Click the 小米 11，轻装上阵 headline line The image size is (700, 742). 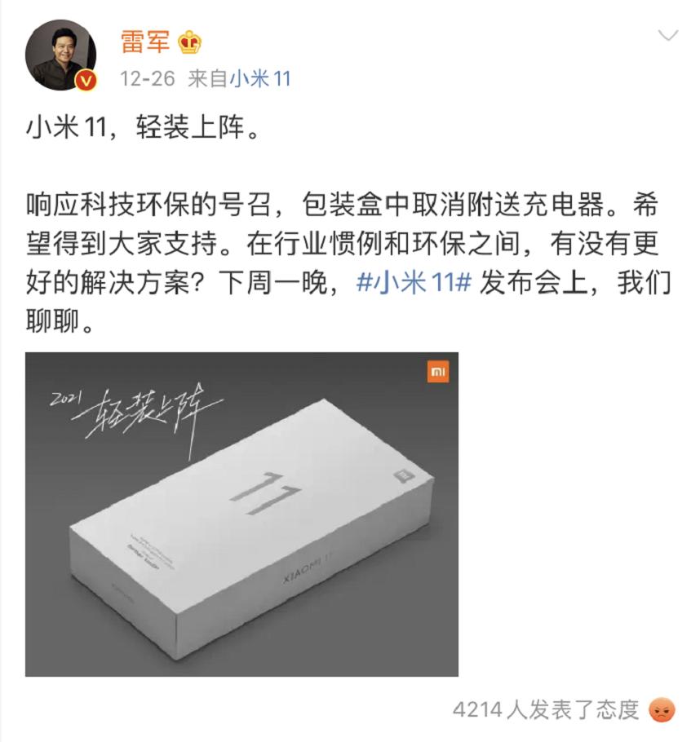143,127
